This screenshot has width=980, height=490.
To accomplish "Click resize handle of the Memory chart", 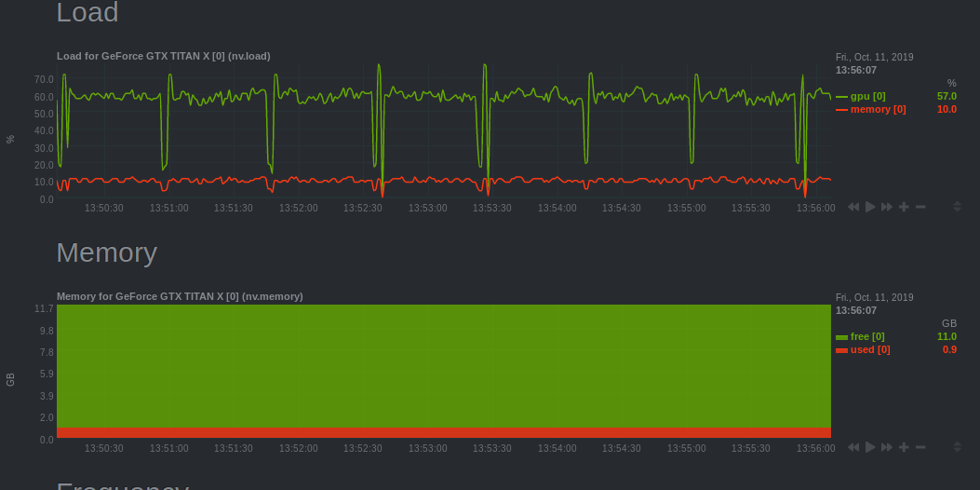I will [957, 447].
